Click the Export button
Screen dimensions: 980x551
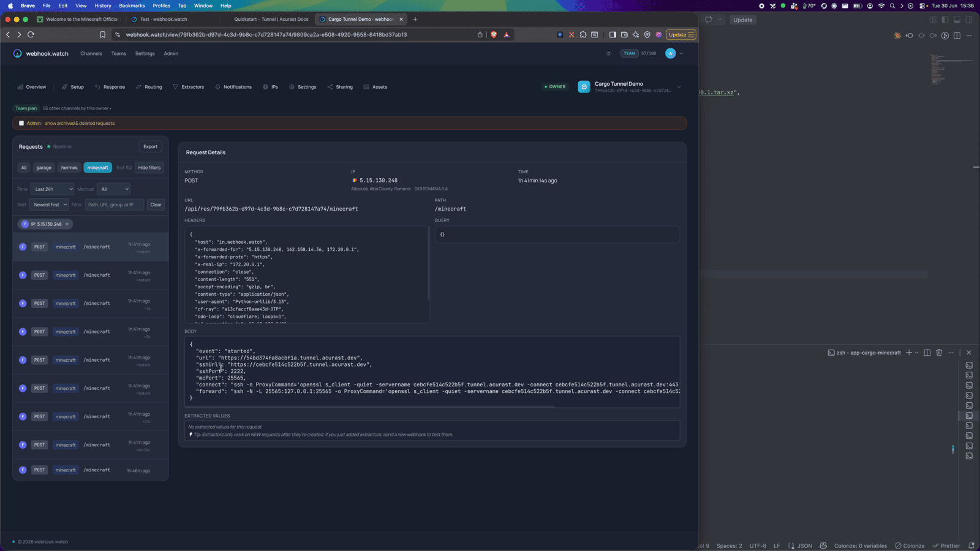(x=150, y=146)
